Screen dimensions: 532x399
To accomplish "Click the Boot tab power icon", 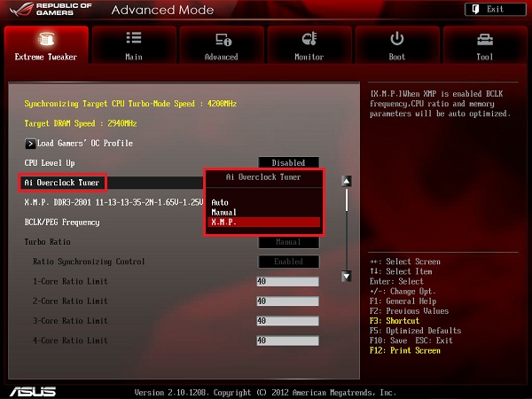I will click(396, 39).
